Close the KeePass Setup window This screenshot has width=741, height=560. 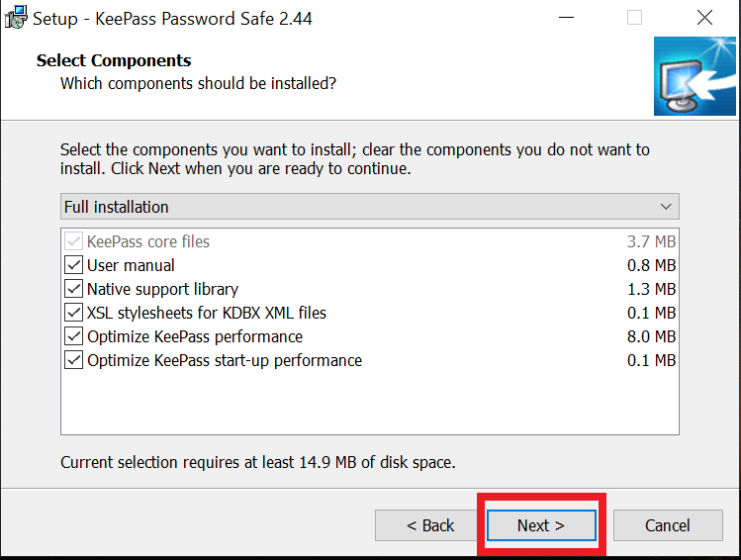point(704,18)
